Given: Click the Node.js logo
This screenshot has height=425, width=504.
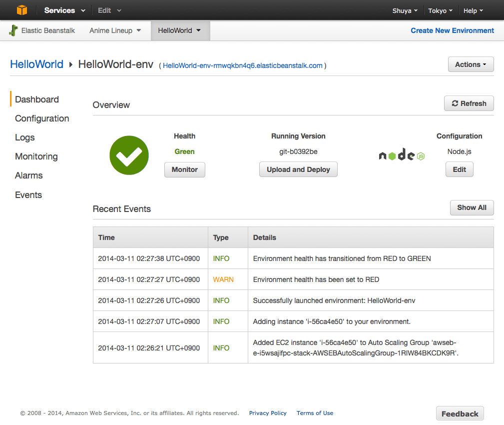Looking at the screenshot, I should point(402,155).
